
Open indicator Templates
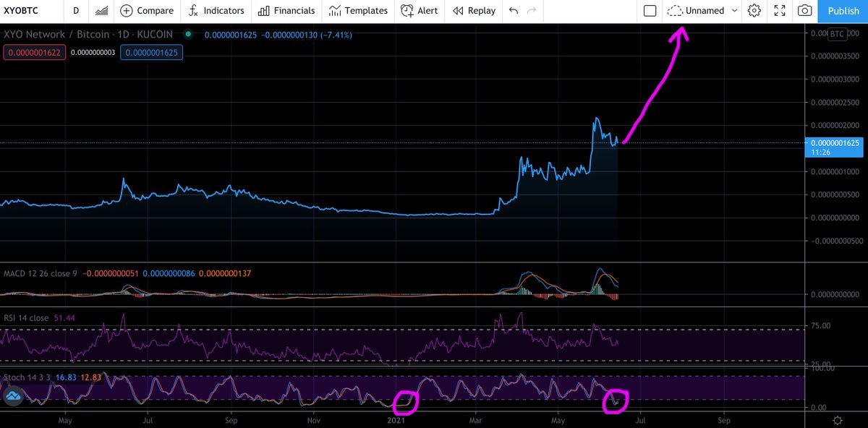[358, 11]
